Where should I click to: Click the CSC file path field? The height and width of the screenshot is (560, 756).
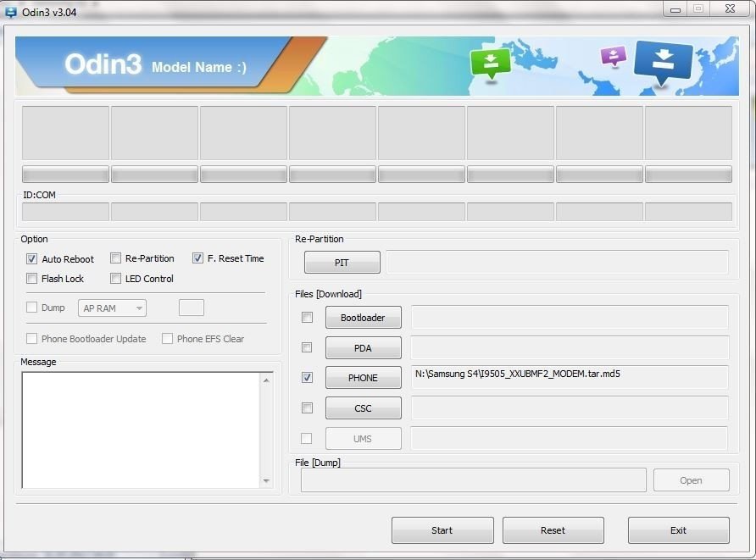[x=570, y=408]
